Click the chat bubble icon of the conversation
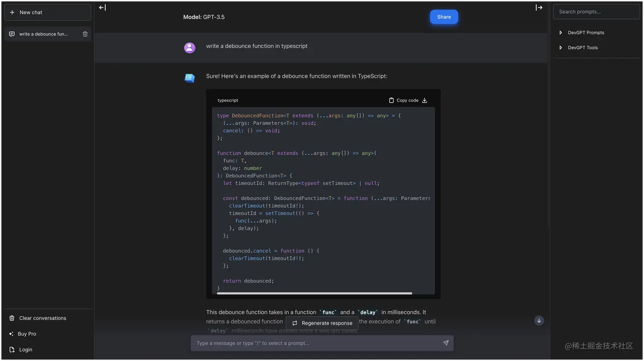Screen dimensions: 644x361 click(12, 34)
